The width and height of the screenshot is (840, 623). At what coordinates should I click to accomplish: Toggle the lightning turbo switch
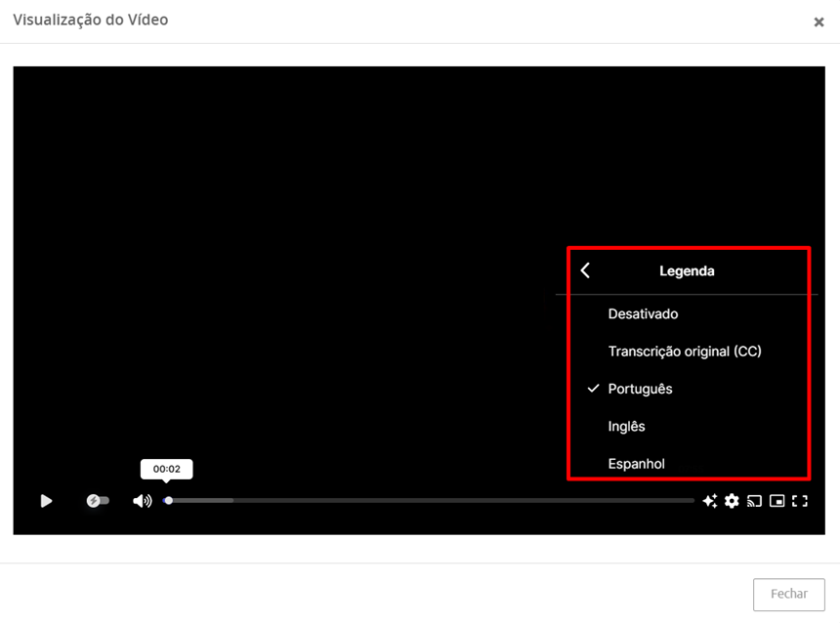pos(98,501)
